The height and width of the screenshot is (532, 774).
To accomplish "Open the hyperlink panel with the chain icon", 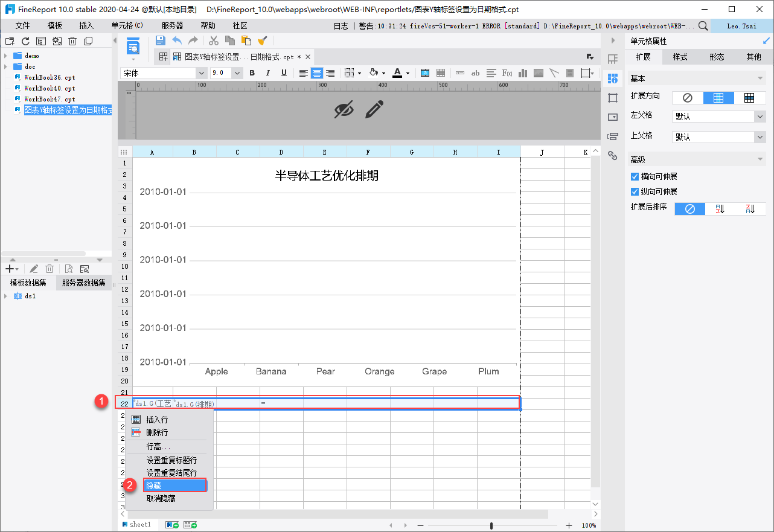I will click(613, 156).
